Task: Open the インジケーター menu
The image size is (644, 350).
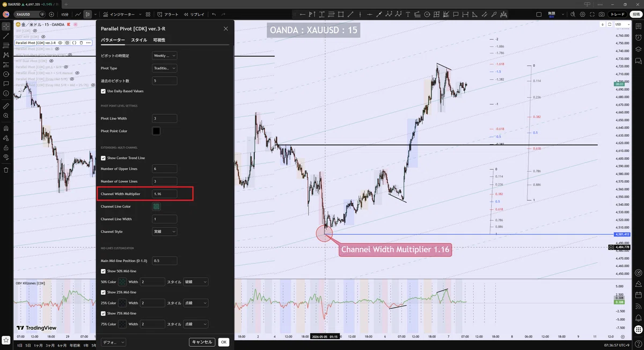Action: point(119,14)
